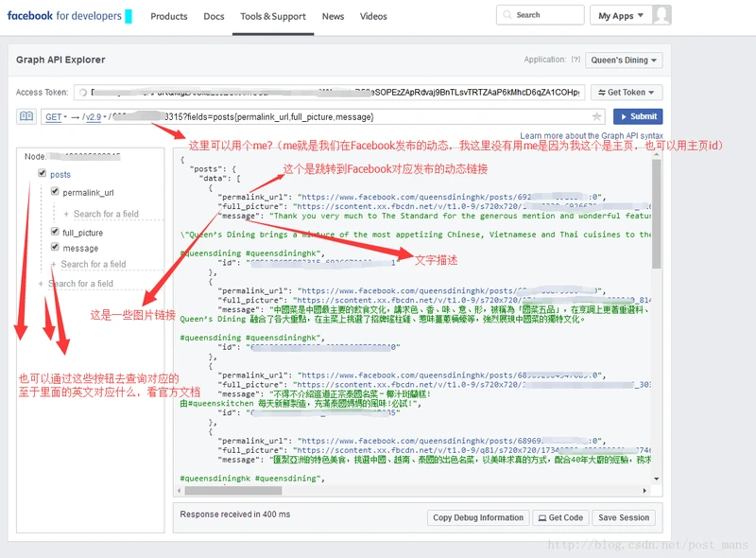This screenshot has width=756, height=558.
Task: Star the current query as favorite
Action: coord(596,117)
